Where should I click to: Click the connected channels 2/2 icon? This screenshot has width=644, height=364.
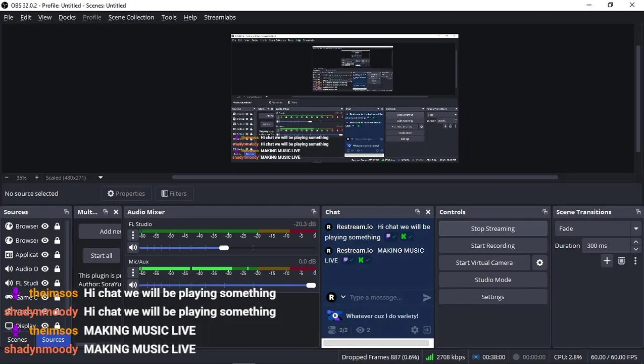[x=337, y=330]
